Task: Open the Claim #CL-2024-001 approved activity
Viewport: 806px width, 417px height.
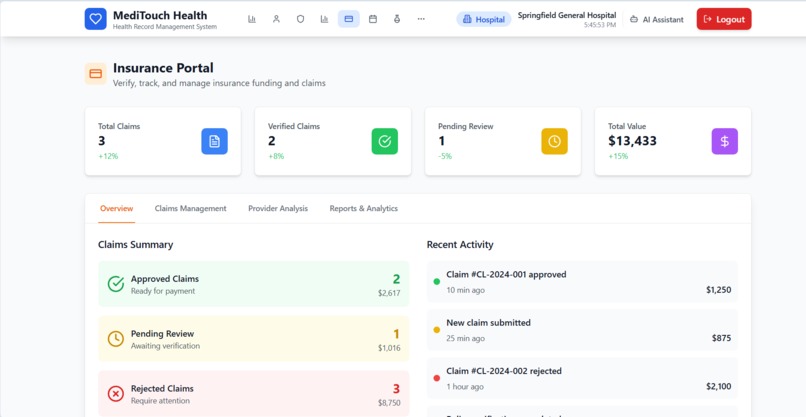Action: pos(582,282)
